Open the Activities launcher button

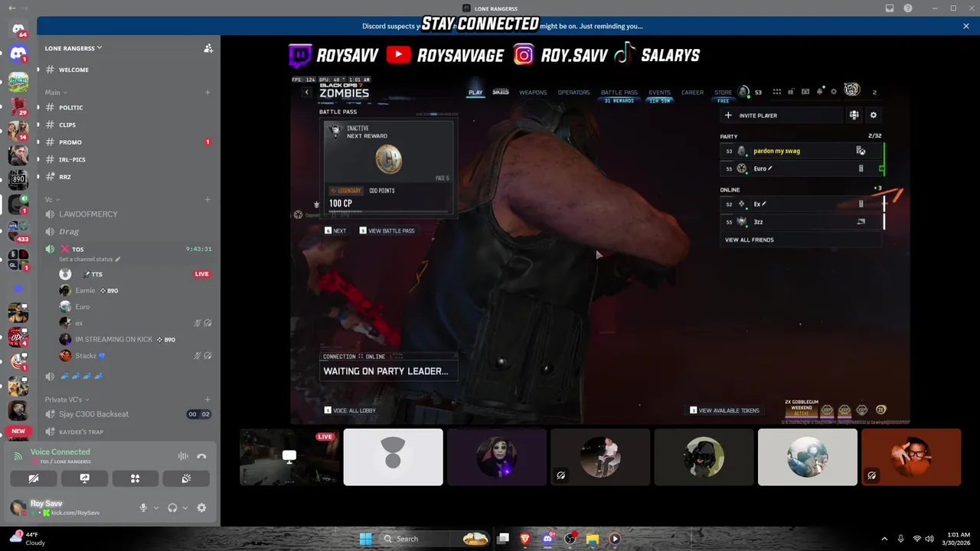pos(135,478)
